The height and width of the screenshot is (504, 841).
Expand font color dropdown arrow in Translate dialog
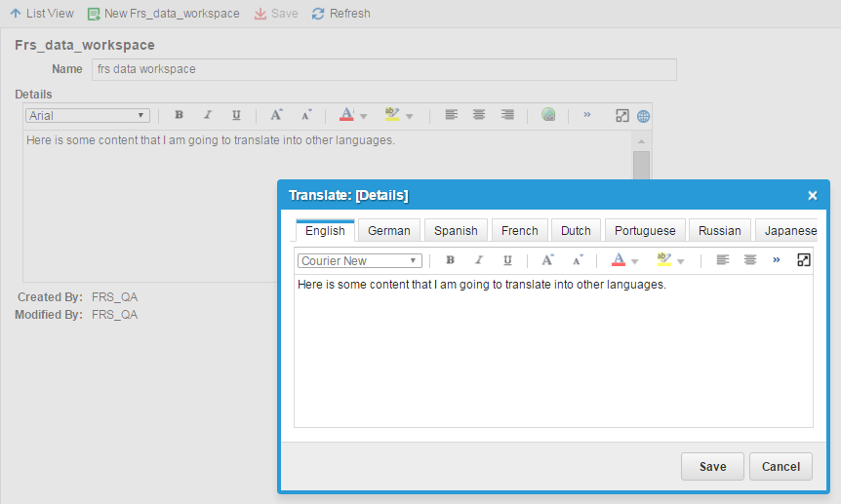[635, 261]
